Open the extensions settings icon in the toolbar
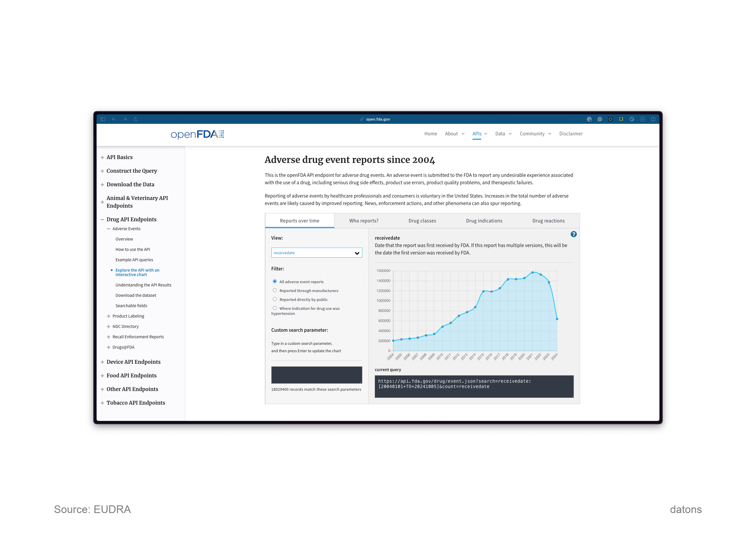 point(643,119)
